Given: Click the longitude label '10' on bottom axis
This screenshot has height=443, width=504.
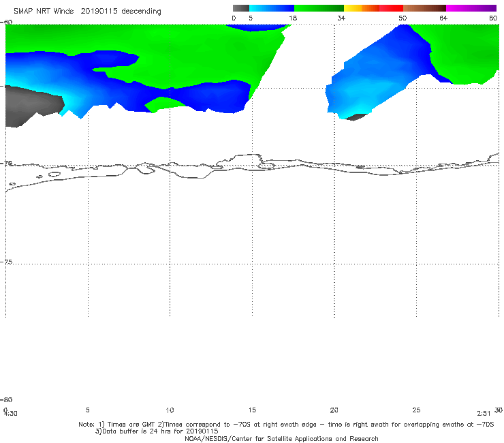Looking at the screenshot, I should 170,410.
